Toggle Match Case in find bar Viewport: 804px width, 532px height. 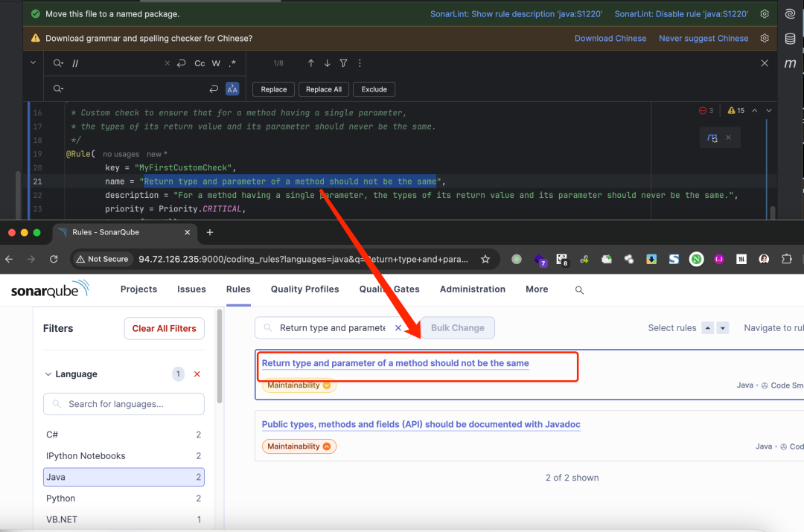coord(200,64)
